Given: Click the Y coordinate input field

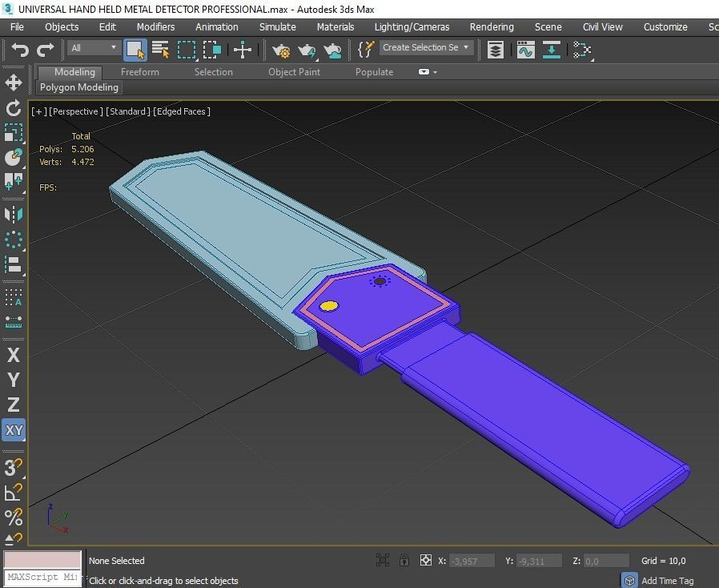Looking at the screenshot, I should point(540,561).
